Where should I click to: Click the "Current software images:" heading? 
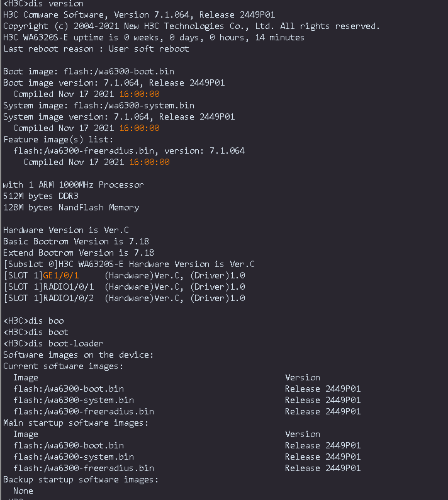point(63,366)
